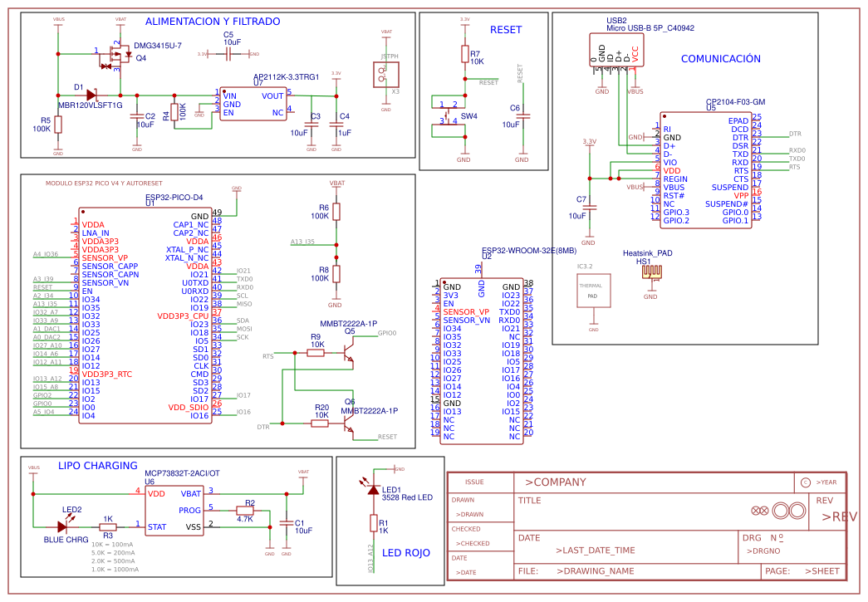Select the '>CHECKED' field
868x602 pixels.
tap(473, 543)
